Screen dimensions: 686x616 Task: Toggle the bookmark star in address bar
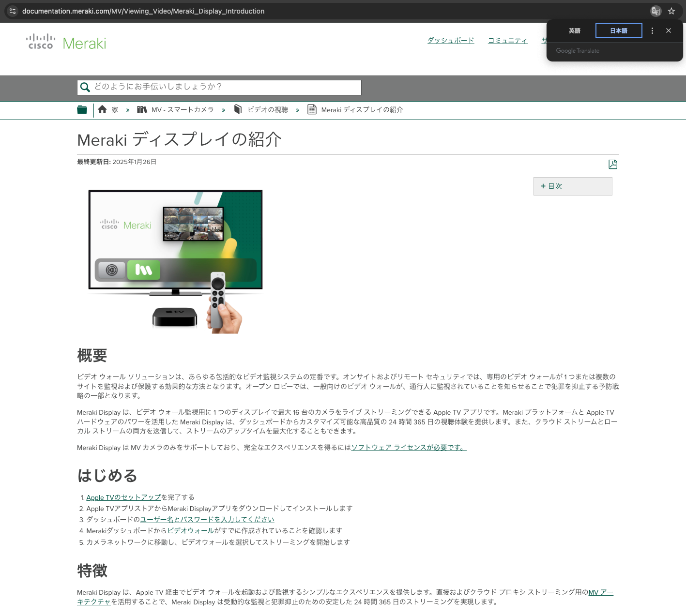(x=671, y=11)
